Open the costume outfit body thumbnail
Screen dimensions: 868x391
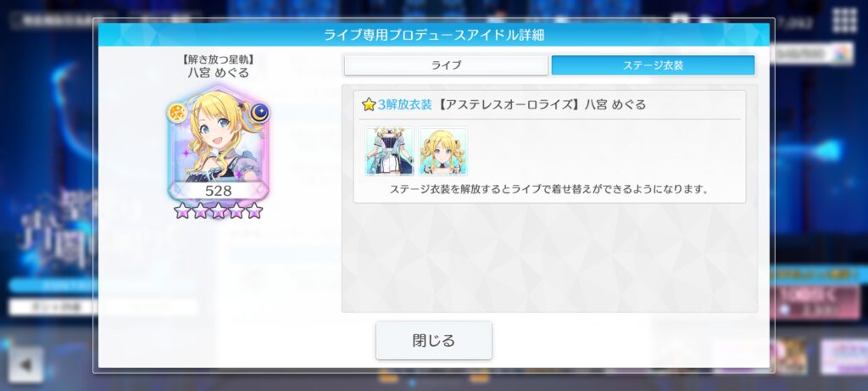pos(389,151)
